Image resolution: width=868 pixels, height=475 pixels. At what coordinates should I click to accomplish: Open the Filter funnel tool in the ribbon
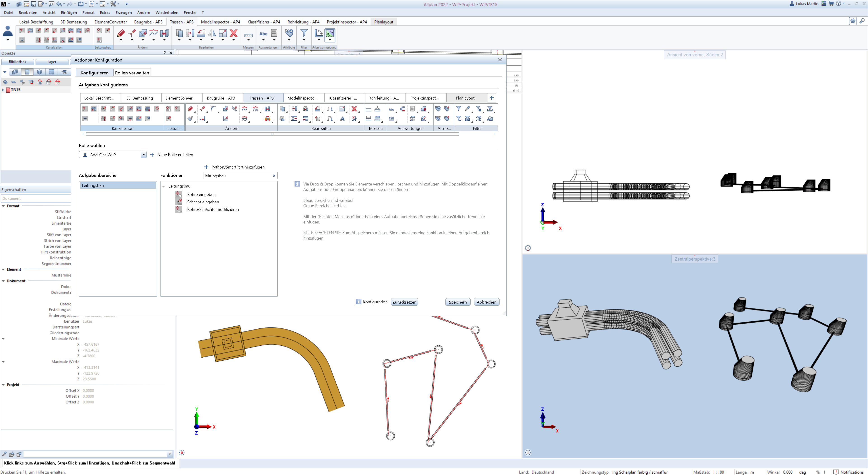tap(304, 33)
